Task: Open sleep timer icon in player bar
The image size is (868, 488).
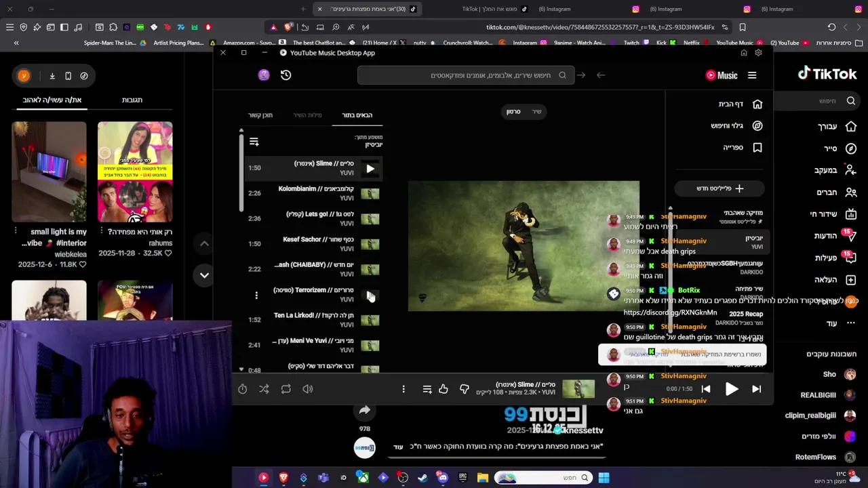Action: pos(242,389)
